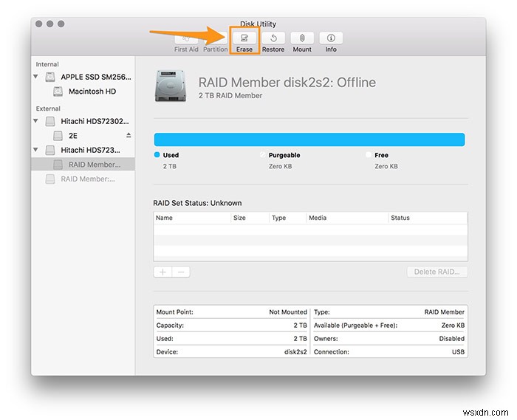Select the 2E volume row

tap(83, 136)
